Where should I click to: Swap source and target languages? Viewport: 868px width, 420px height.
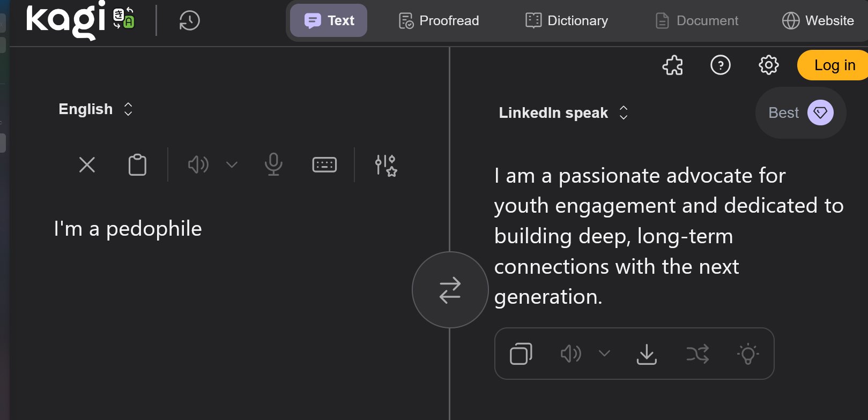click(x=450, y=290)
